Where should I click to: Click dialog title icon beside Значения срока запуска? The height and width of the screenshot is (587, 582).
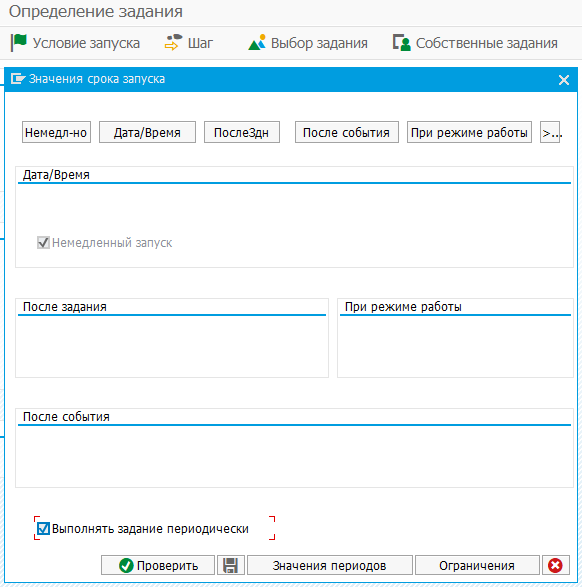(x=18, y=79)
